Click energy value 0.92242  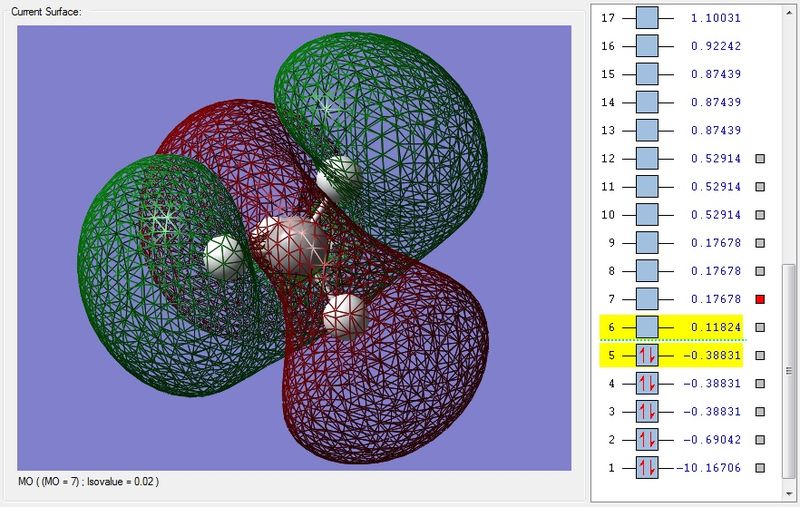click(x=716, y=46)
